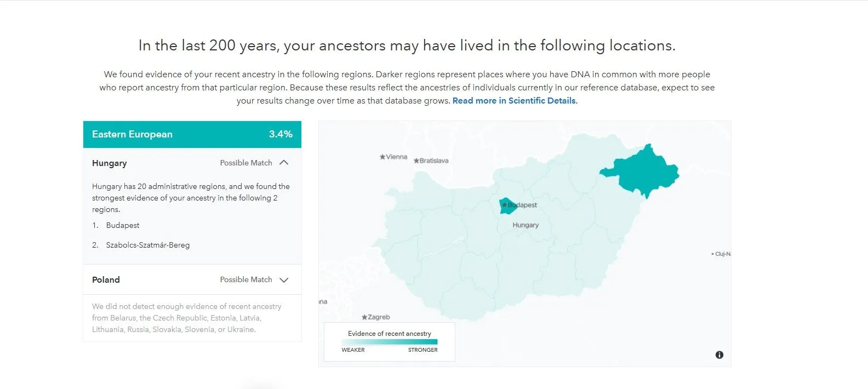Screen dimensions: 868x389
Task: Open Read more in Scientific Details link
Action: tap(515, 101)
